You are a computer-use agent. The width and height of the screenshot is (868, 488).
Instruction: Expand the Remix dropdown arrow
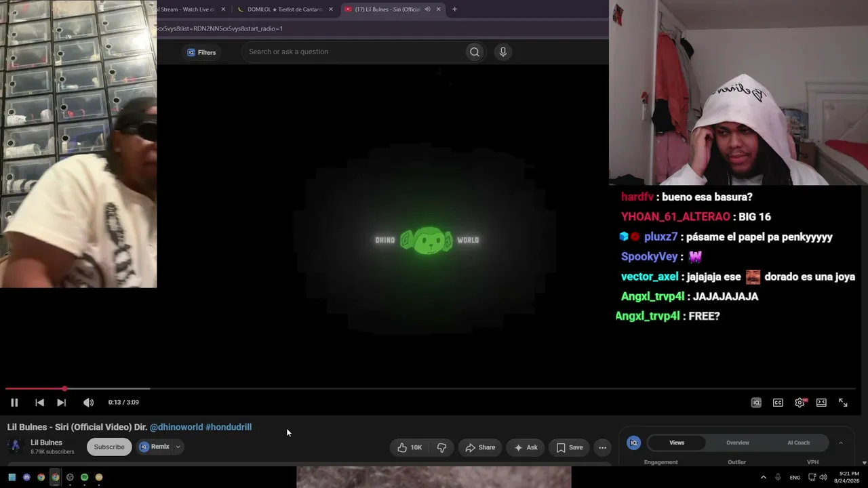[x=178, y=447]
